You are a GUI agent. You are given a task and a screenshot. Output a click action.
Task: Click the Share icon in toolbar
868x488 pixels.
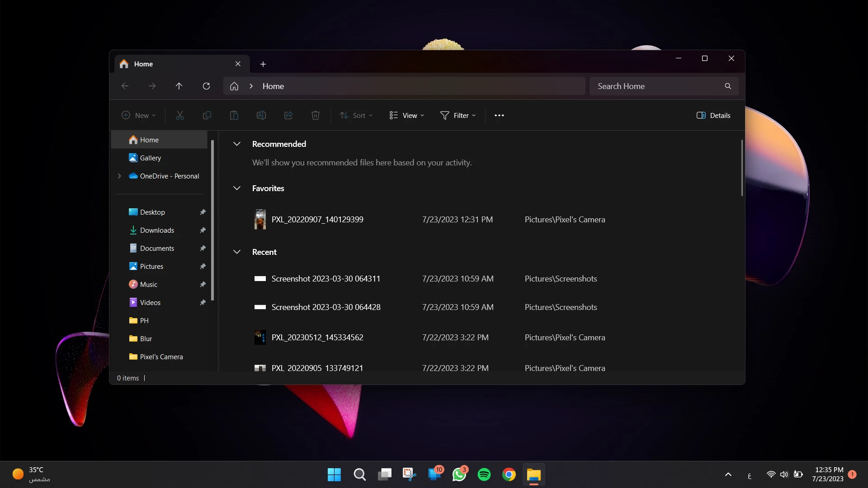[x=288, y=115]
